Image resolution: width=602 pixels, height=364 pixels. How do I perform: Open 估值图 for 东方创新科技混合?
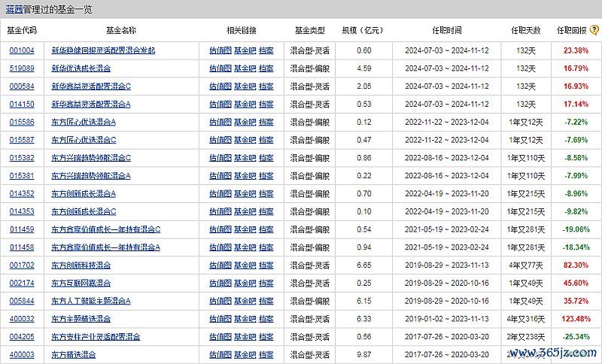[220, 265]
